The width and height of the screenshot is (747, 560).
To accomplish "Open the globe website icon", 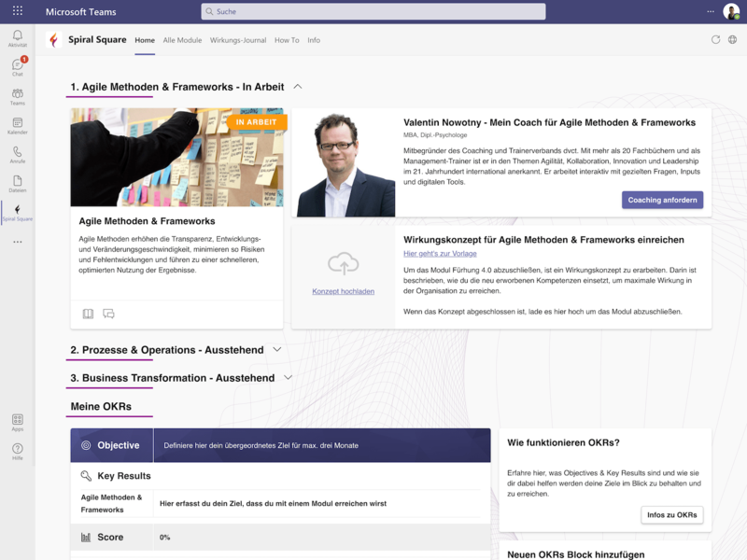I will coord(732,40).
